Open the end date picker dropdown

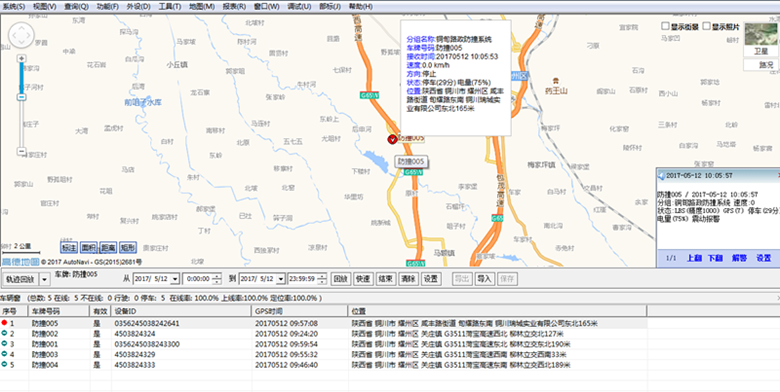(x=281, y=279)
